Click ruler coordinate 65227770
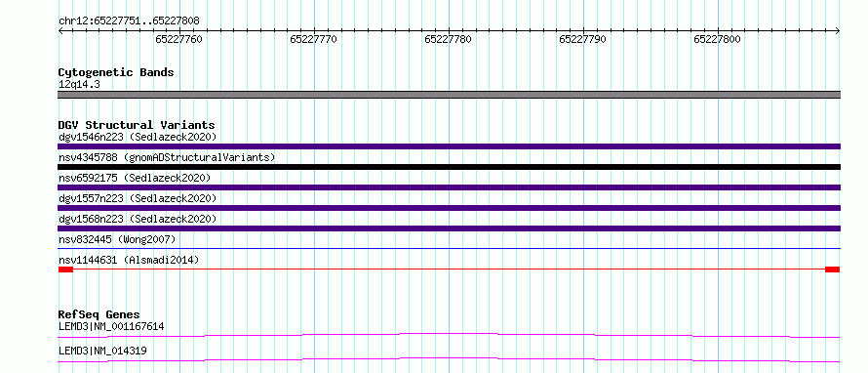This screenshot has width=868, height=373. (313, 39)
